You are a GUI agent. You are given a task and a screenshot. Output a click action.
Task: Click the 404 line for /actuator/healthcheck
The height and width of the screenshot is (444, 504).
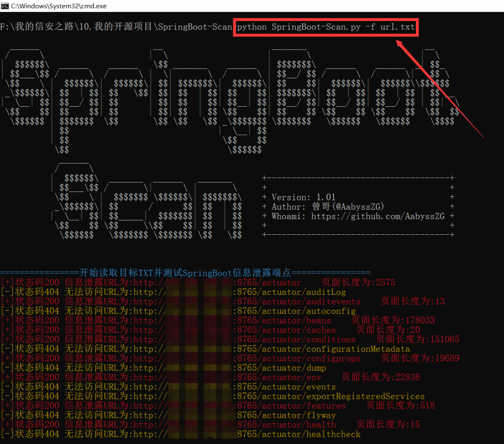coord(180,434)
